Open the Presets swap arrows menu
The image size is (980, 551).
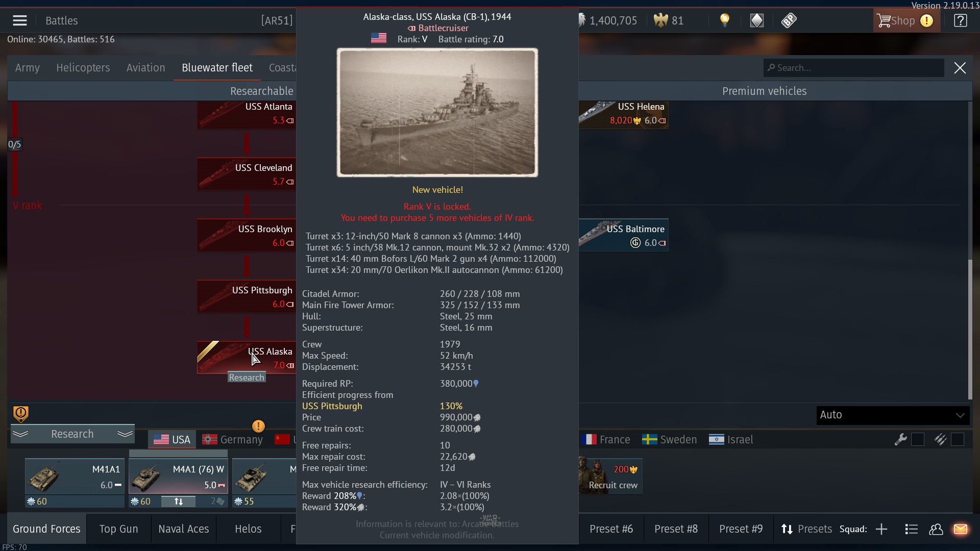pyautogui.click(x=806, y=529)
